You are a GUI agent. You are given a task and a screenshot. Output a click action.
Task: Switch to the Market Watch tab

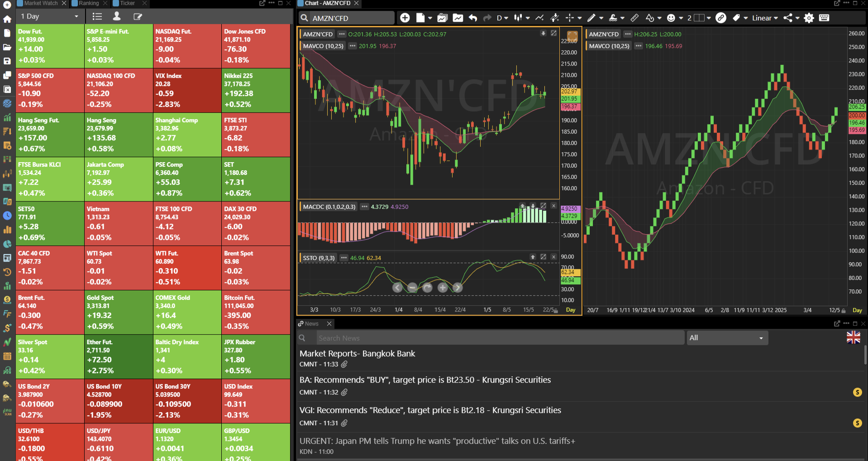[x=41, y=3]
